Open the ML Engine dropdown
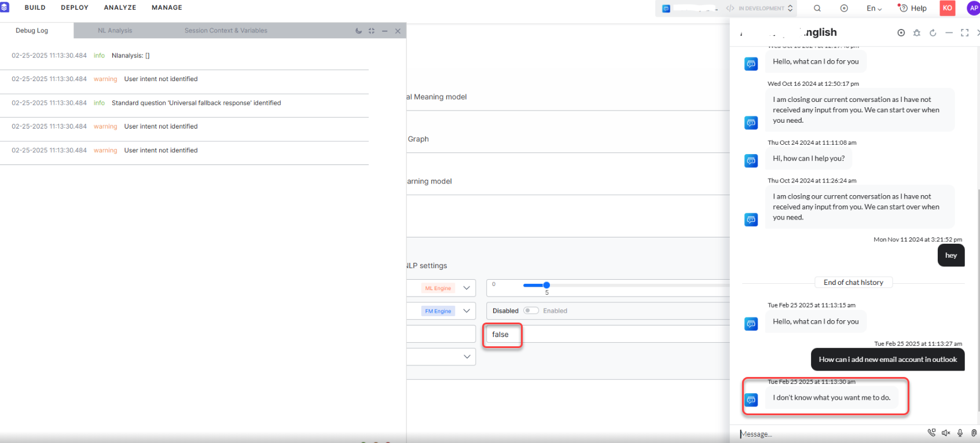The width and height of the screenshot is (980, 443). pos(467,288)
